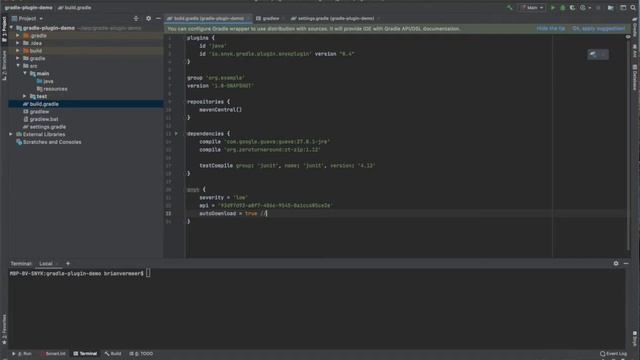Screen dimensions: 640x360
Task: Click the layout window icon in toolbar
Action: coord(623,7)
